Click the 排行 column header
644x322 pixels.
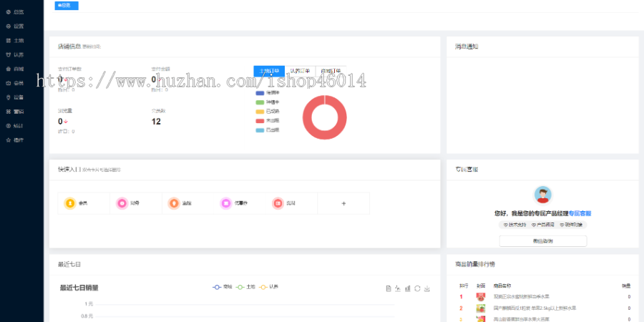pyautogui.click(x=463, y=286)
